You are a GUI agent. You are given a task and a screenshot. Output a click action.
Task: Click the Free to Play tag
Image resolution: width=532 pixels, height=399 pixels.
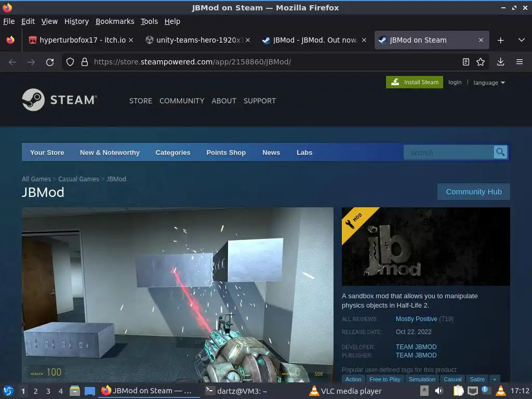pos(385,379)
